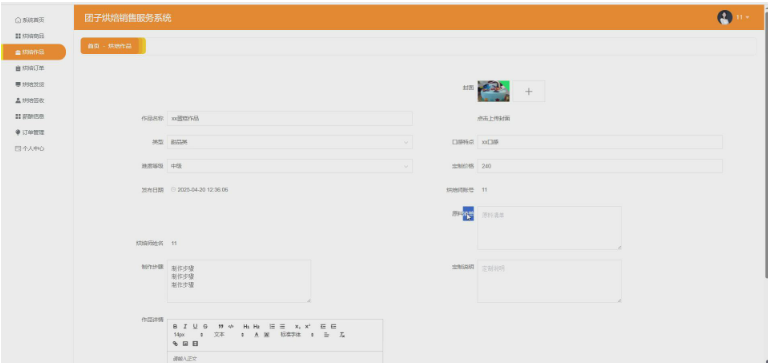Open the text background color picker

click(x=266, y=335)
